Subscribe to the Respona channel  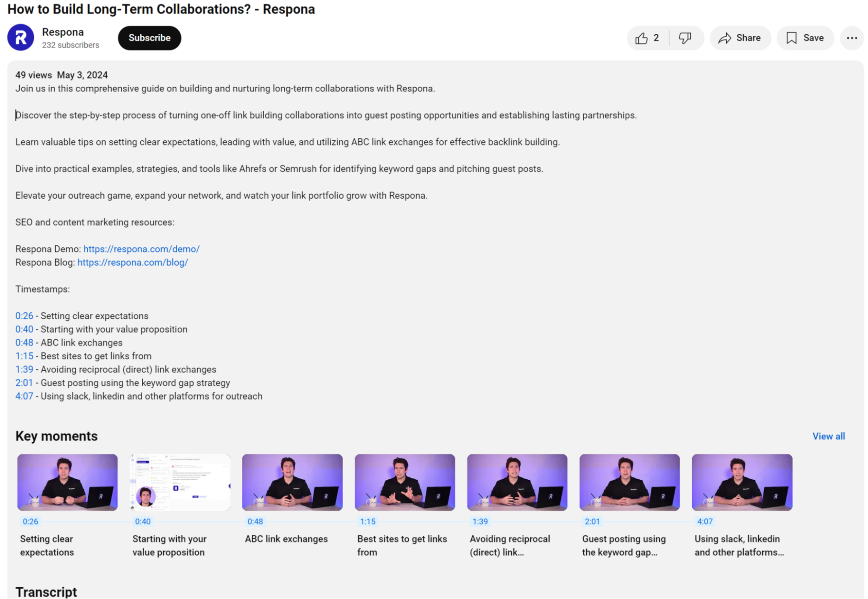(149, 38)
